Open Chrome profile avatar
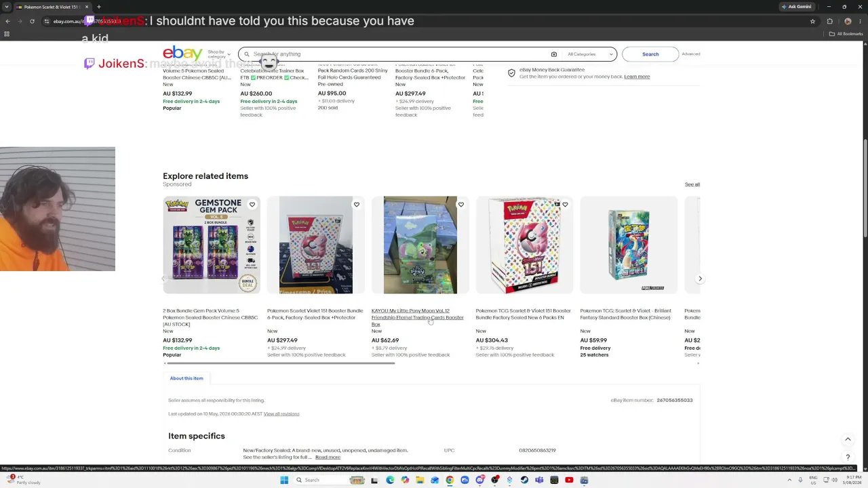The image size is (868, 488). pos(848,21)
